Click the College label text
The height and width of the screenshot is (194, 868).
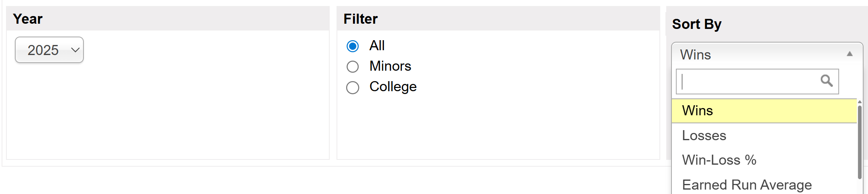pos(393,87)
